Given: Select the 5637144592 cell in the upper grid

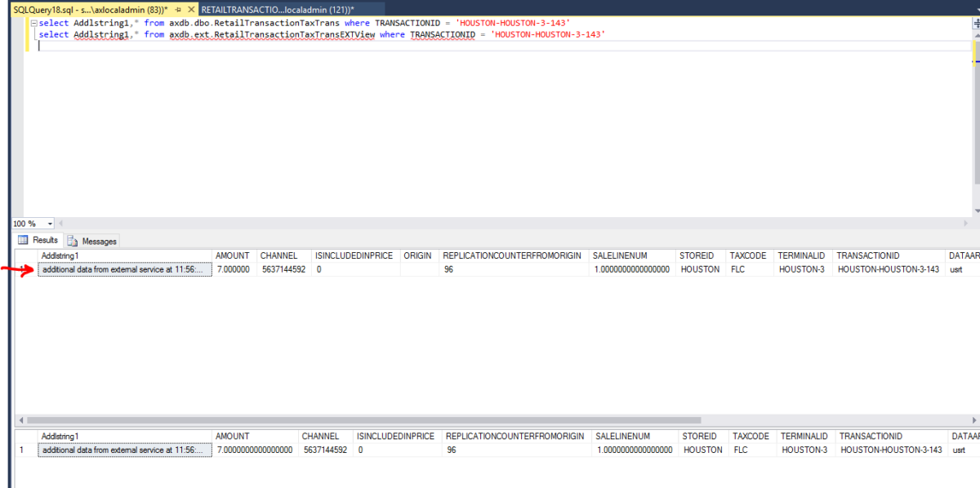Looking at the screenshot, I should (284, 269).
